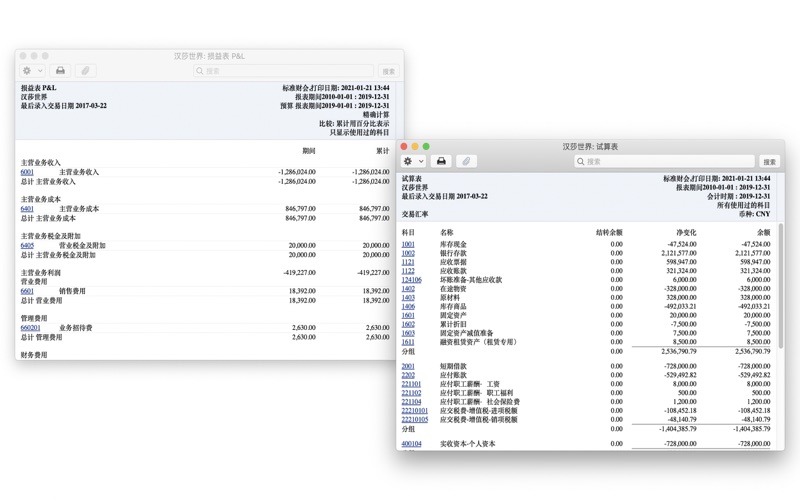Click the paperclip icon in 损益表 P&L window

click(x=85, y=71)
